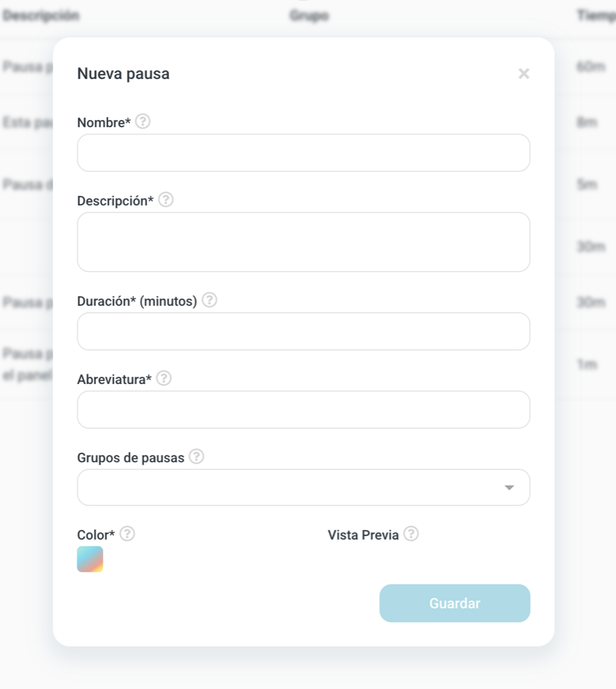Click the Abreviatura input box
The width and height of the screenshot is (616, 689).
[x=303, y=410]
